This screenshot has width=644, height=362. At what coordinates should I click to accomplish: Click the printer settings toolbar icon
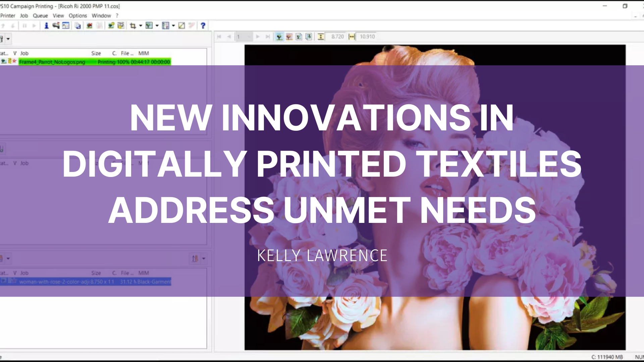click(x=56, y=25)
